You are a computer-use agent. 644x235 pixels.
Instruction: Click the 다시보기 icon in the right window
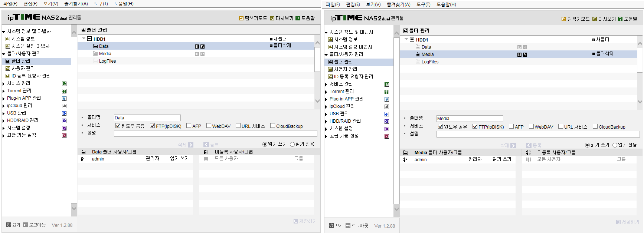point(595,19)
